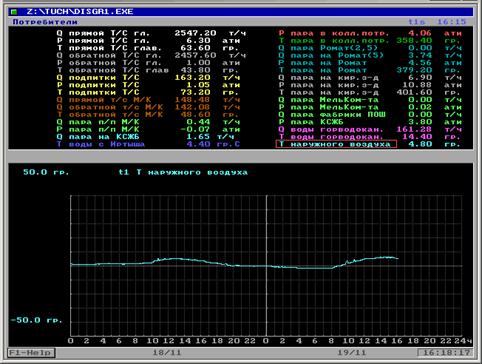Select row 'Р пара в колл.потр.'
This screenshot has height=364, width=482.
coord(370,33)
